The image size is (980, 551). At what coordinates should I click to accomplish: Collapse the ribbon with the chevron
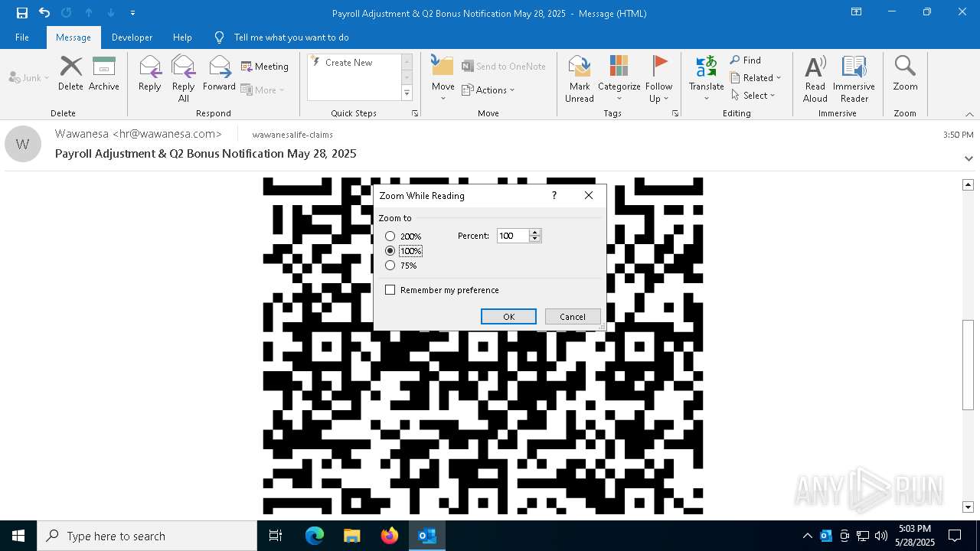point(969,114)
